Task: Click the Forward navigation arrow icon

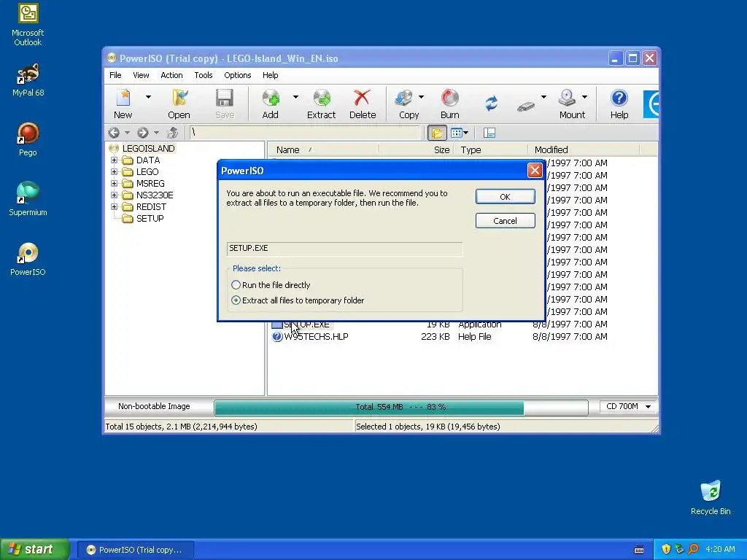Action: tap(143, 133)
